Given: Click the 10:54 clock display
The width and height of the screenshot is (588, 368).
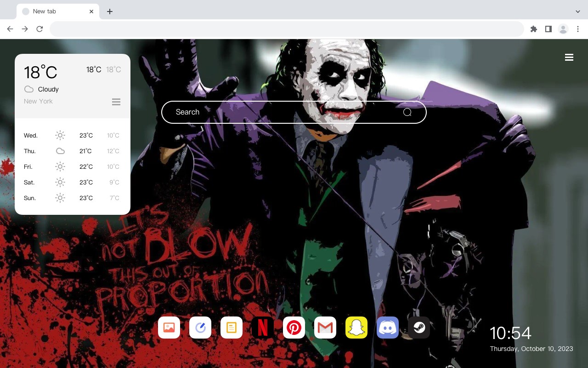Looking at the screenshot, I should point(510,333).
